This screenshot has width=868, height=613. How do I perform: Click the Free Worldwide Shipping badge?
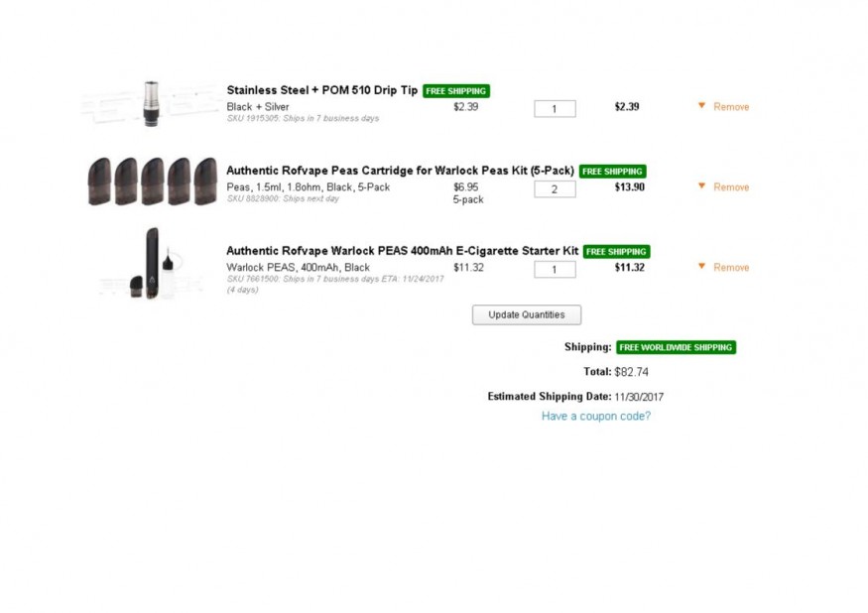[676, 347]
